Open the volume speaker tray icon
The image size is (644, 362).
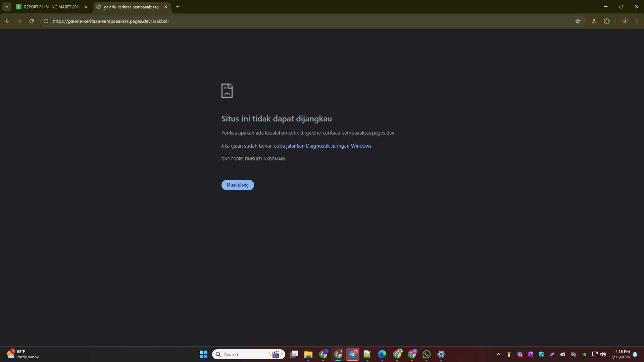click(x=603, y=354)
